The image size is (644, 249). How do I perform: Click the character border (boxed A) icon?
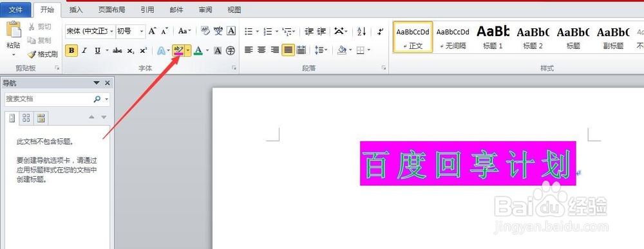[231, 31]
